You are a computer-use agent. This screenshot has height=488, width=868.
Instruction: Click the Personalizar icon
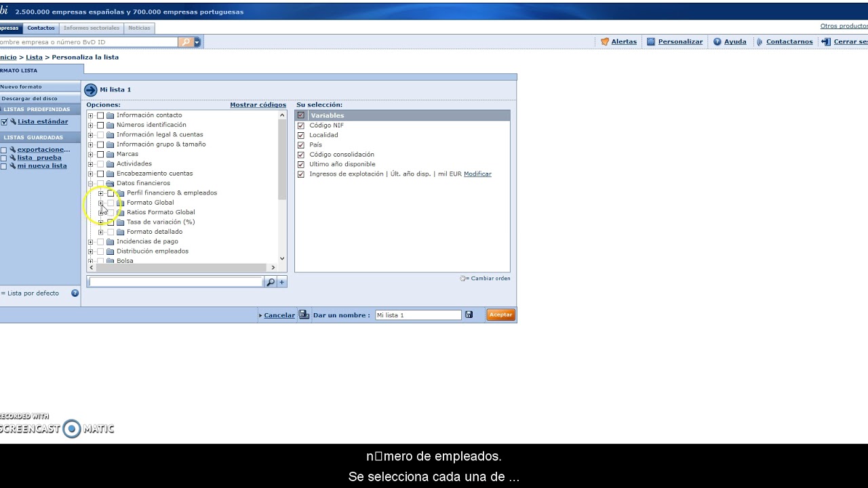pos(651,42)
